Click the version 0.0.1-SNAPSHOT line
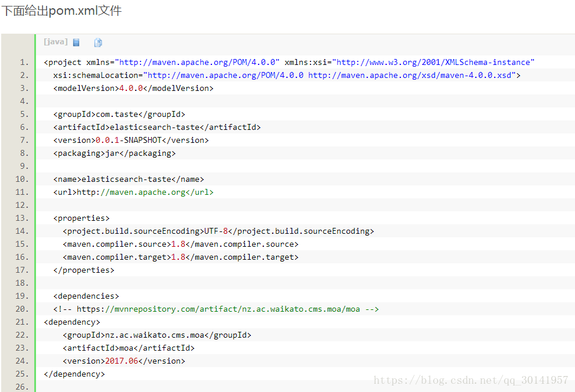Screen dimensions: 575x392 point(131,140)
